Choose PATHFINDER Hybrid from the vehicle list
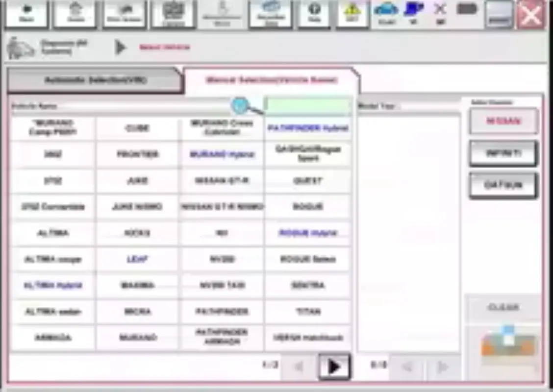This screenshot has width=553, height=392. [x=307, y=128]
